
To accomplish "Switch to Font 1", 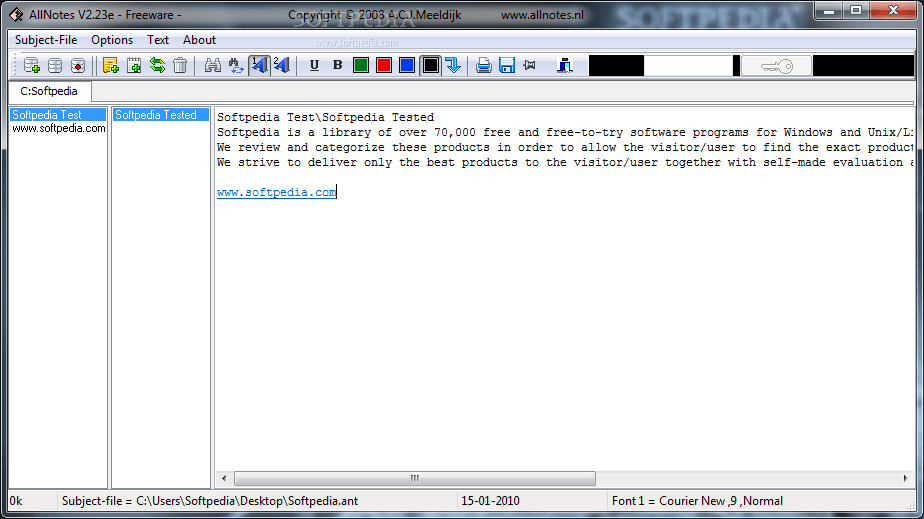I will (x=259, y=65).
